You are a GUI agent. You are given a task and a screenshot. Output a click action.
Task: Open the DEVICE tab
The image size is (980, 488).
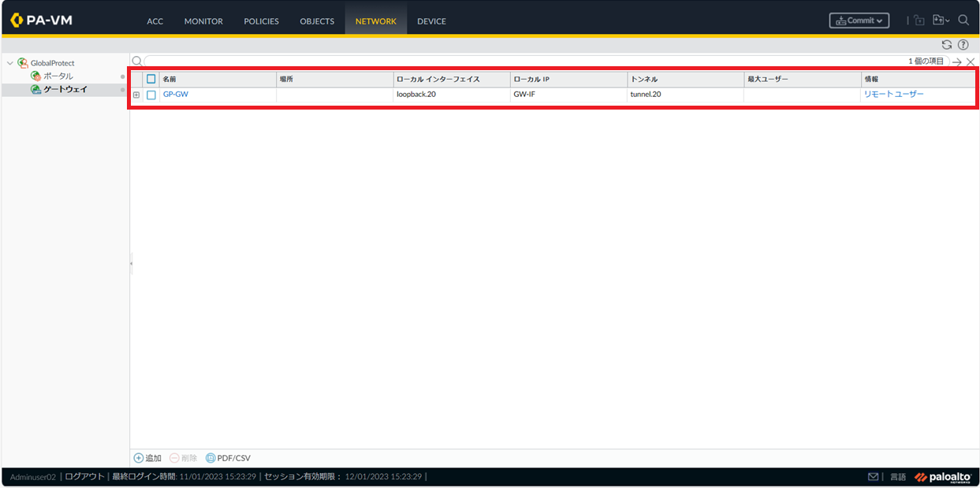pos(431,21)
